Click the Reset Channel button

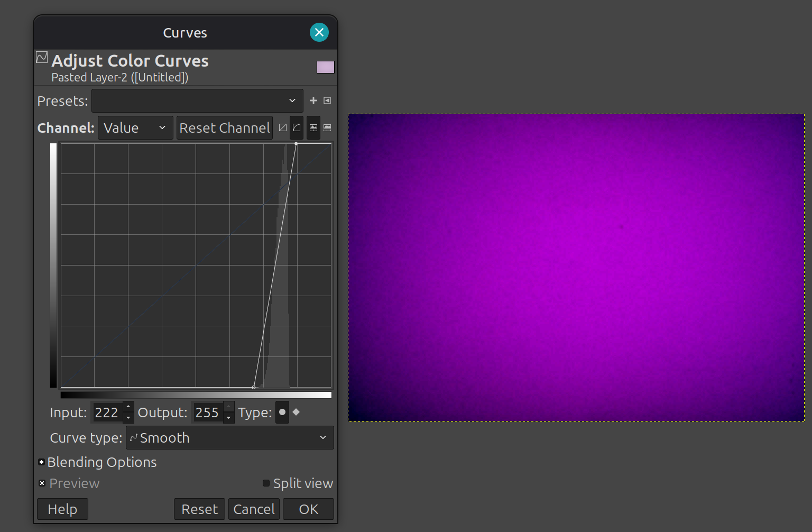(x=225, y=128)
